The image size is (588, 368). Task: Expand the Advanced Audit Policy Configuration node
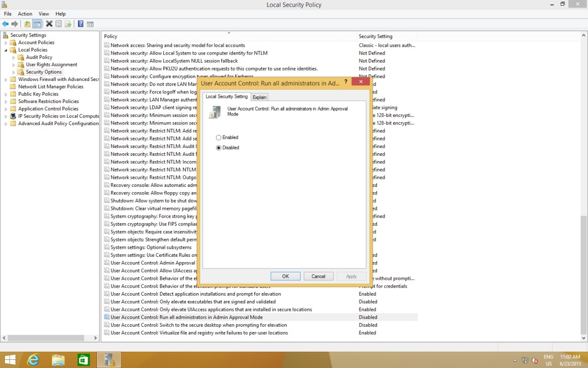pos(6,124)
